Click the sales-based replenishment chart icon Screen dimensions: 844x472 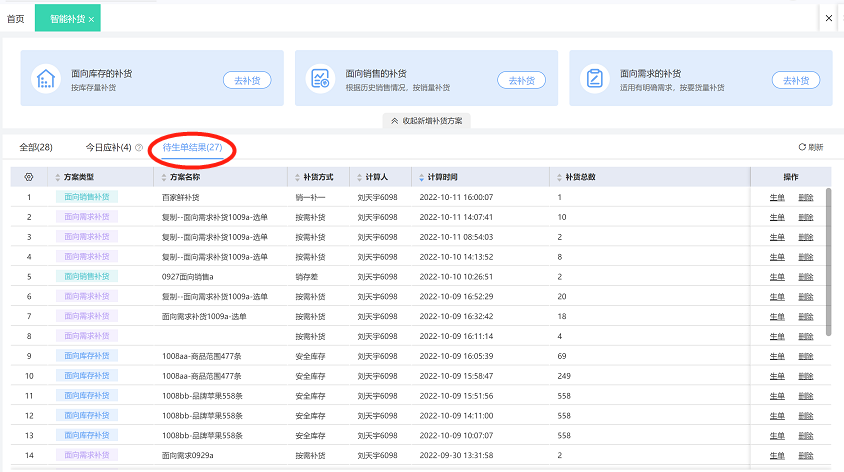click(x=320, y=80)
